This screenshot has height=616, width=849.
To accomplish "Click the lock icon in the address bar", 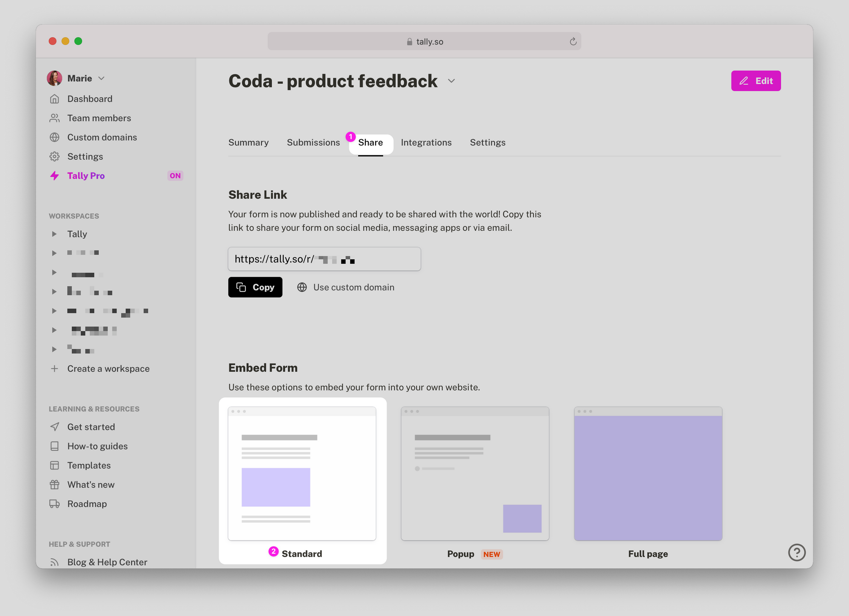I will coord(410,42).
